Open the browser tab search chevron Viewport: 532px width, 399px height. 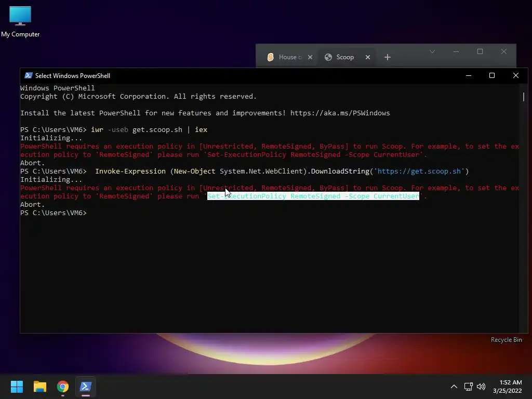432,51
